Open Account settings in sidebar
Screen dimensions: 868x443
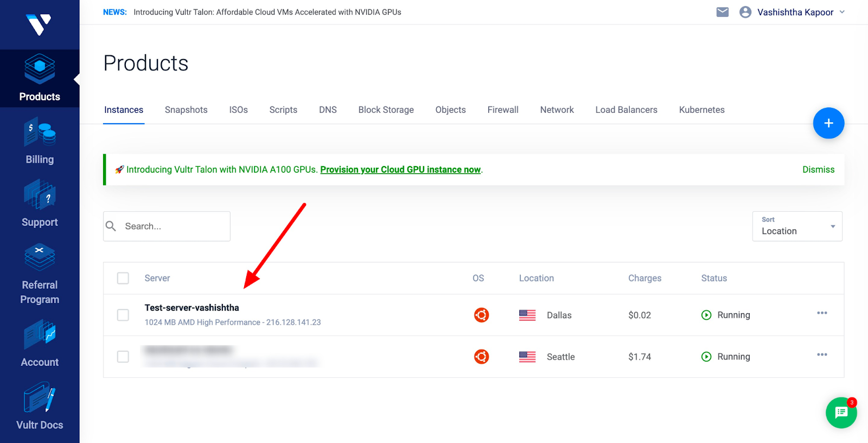click(x=40, y=344)
